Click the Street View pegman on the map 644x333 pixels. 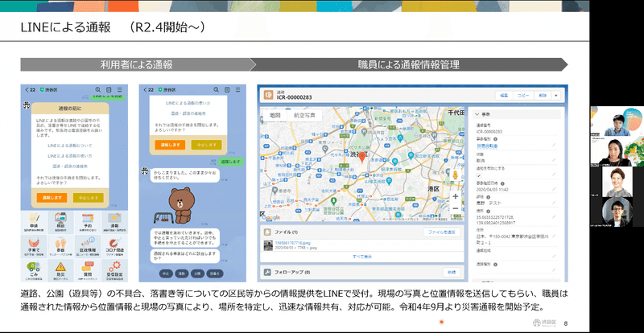point(455,175)
